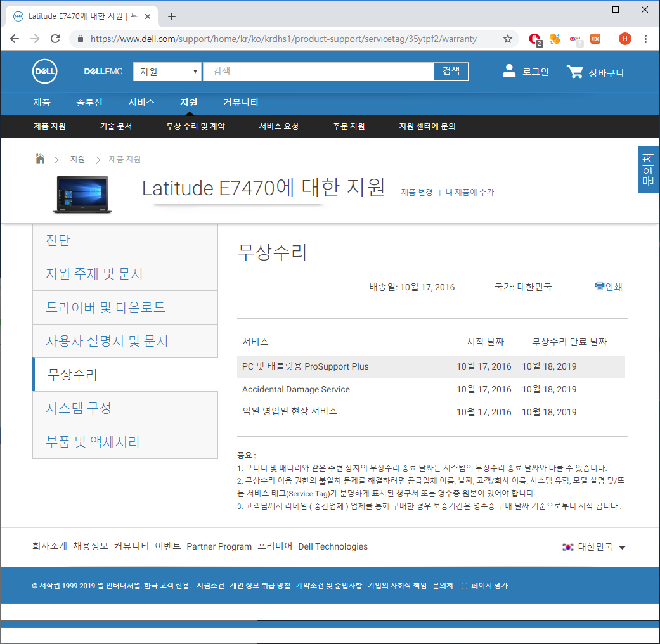Click the 익일 영업일 현장 서비스 row
The height and width of the screenshot is (644, 660).
point(430,411)
